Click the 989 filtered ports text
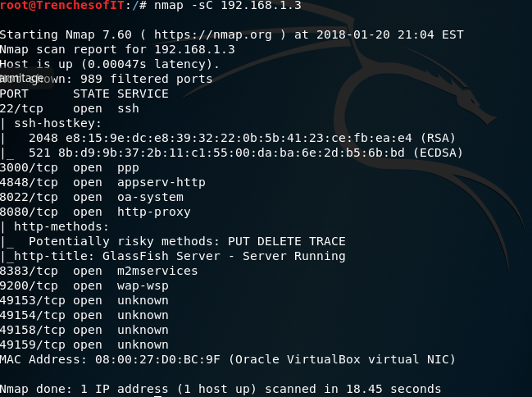The height and width of the screenshot is (397, 532). pyautogui.click(x=146, y=79)
